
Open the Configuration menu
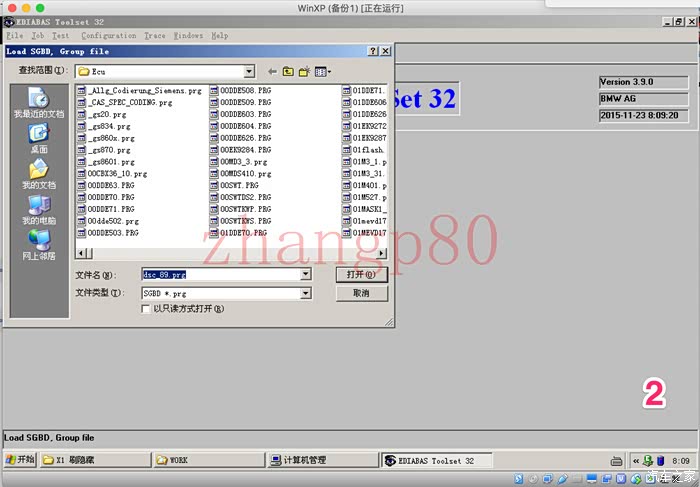click(x=108, y=35)
